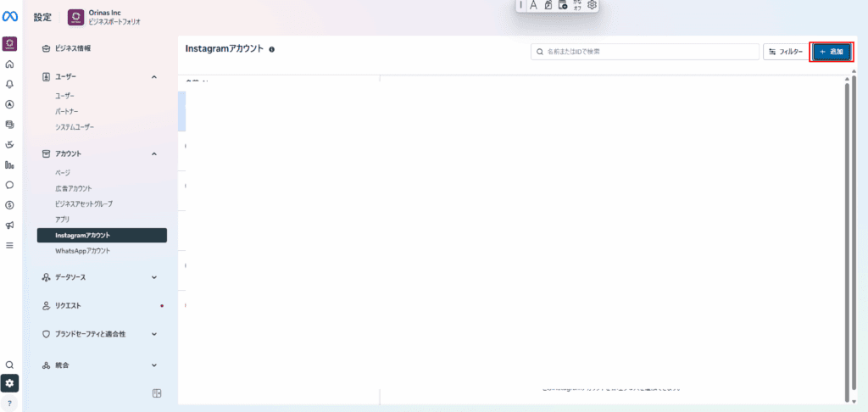Open notifications bell icon

point(9,84)
